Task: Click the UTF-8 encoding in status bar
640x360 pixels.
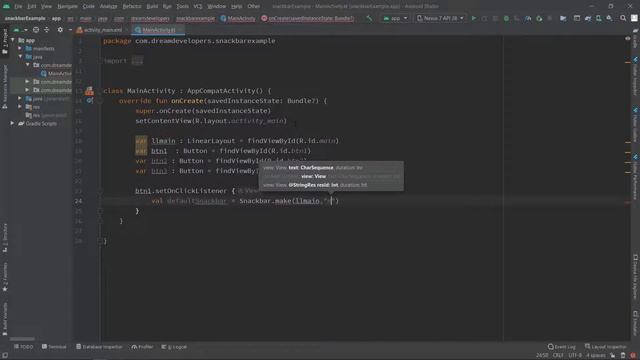Action: (x=575, y=356)
